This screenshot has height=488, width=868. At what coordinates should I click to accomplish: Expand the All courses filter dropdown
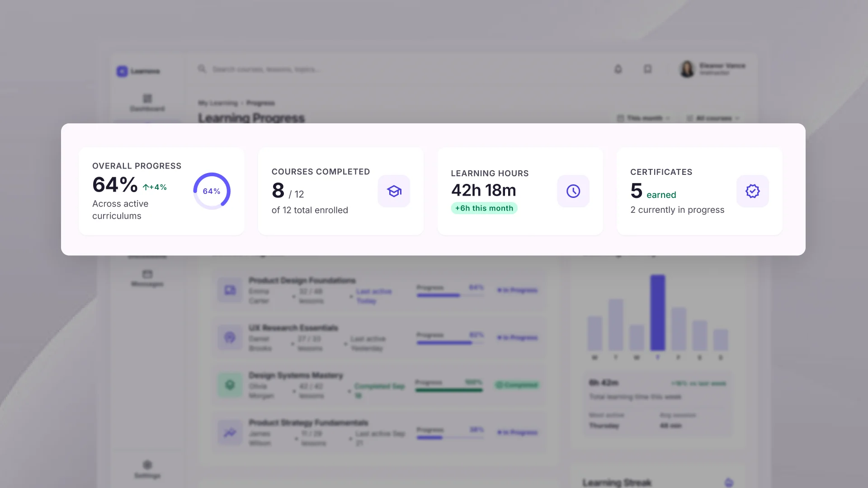pyautogui.click(x=713, y=118)
